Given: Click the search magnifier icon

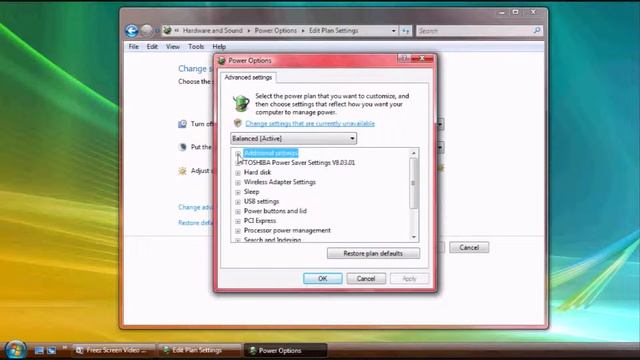Looking at the screenshot, I should tap(537, 31).
